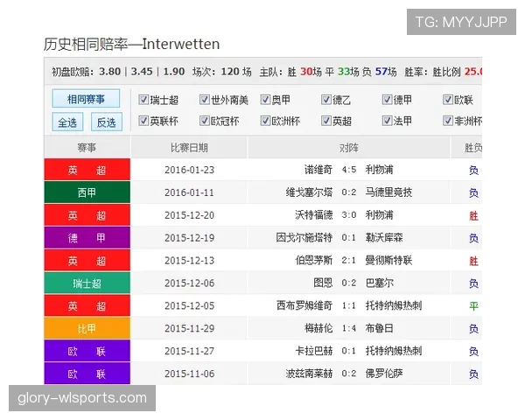Click the 2:1 score

(349, 260)
